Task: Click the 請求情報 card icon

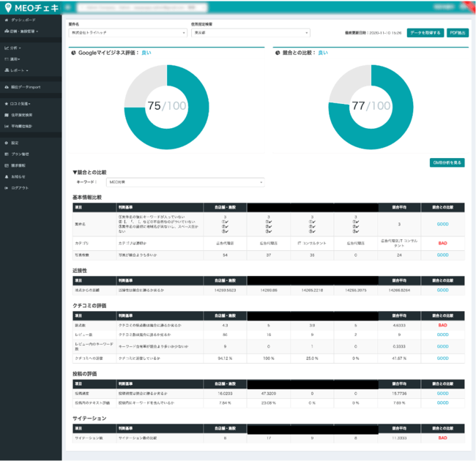Action: [x=6, y=165]
